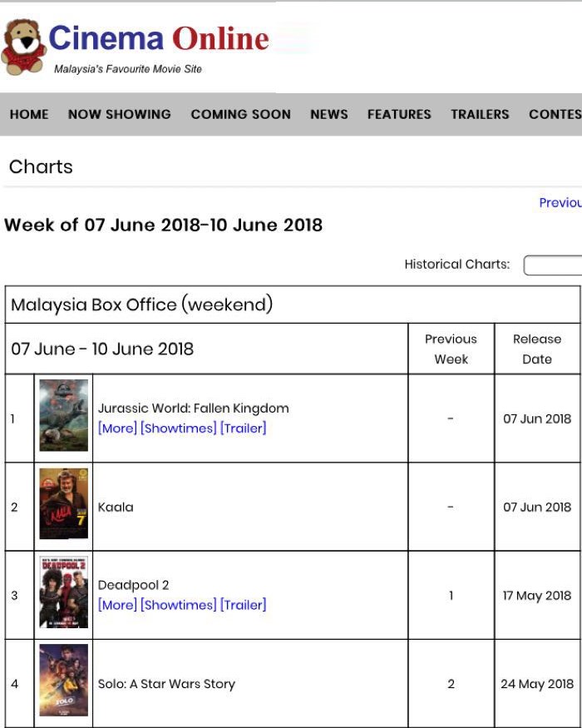Open the TRAILERS section
Screen dimensions: 582x728
(480, 114)
